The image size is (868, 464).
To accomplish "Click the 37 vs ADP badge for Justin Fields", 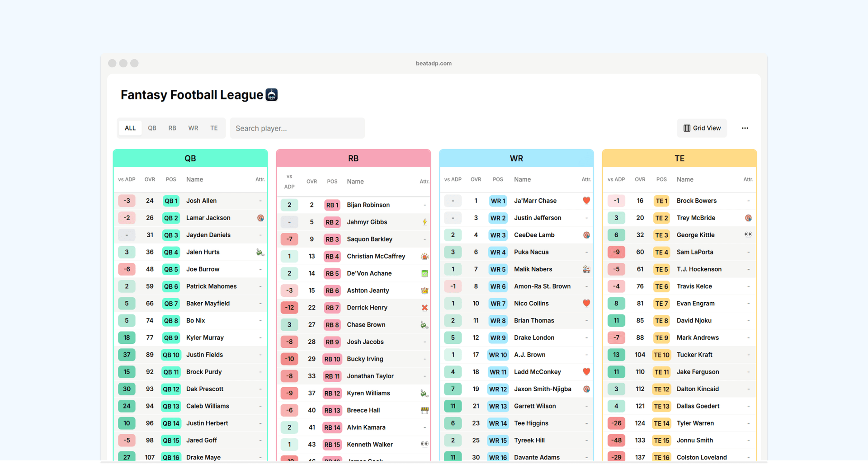I will click(127, 355).
